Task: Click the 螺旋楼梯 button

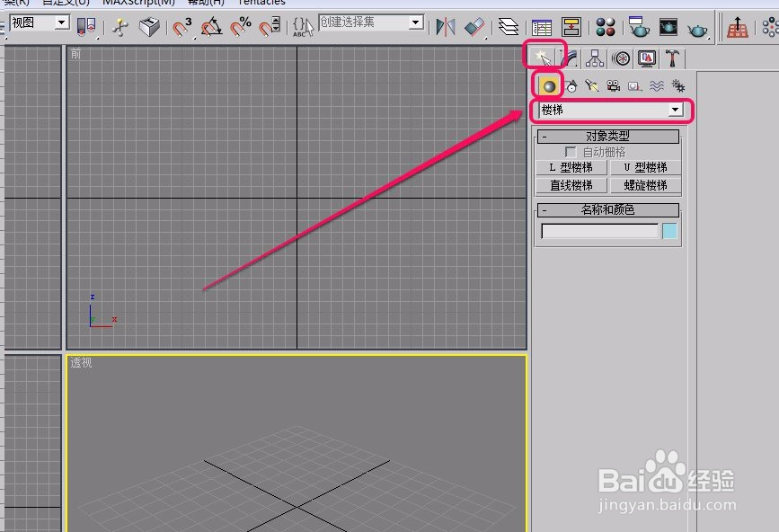Action: click(x=645, y=185)
